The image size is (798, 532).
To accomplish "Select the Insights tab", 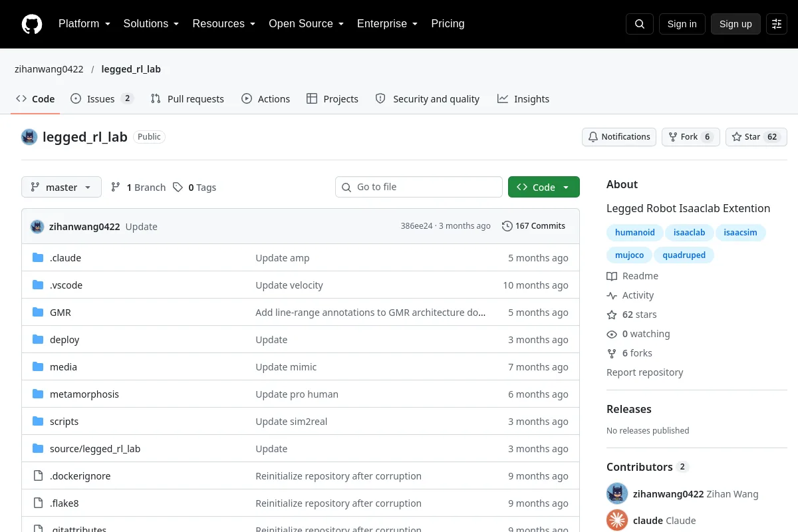I will tap(523, 99).
